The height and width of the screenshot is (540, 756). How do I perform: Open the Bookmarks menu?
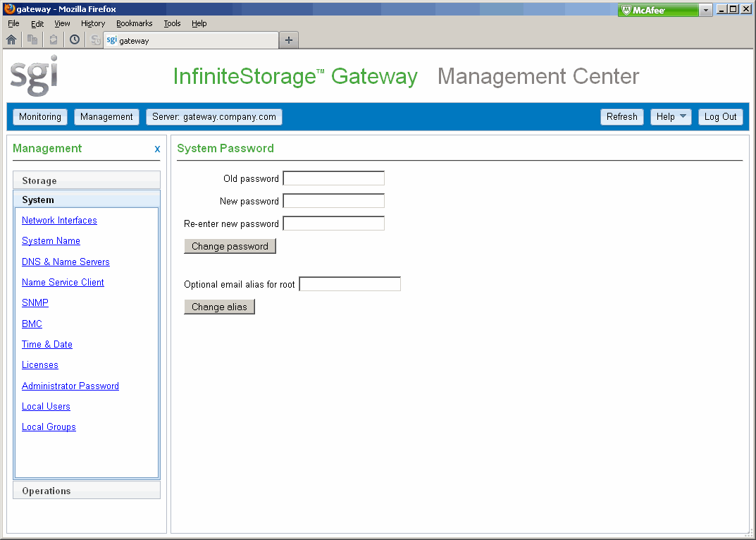click(135, 23)
